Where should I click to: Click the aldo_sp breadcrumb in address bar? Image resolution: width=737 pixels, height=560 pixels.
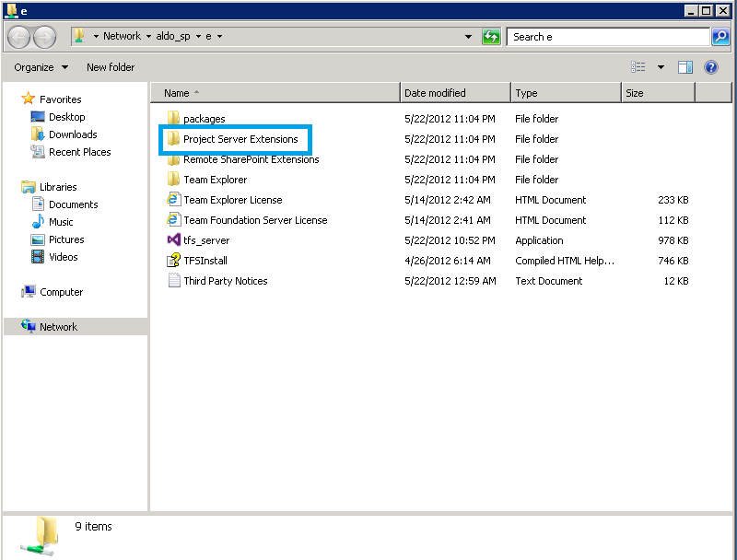(173, 36)
